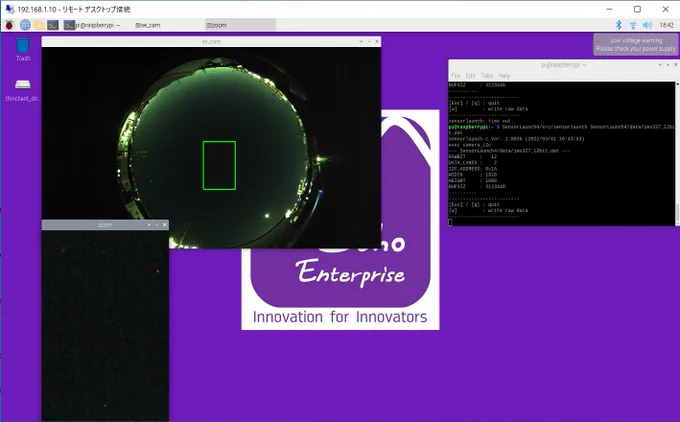This screenshot has width=680, height=422.
Task: Open the Bluetooth tray icon
Action: pyautogui.click(x=619, y=25)
